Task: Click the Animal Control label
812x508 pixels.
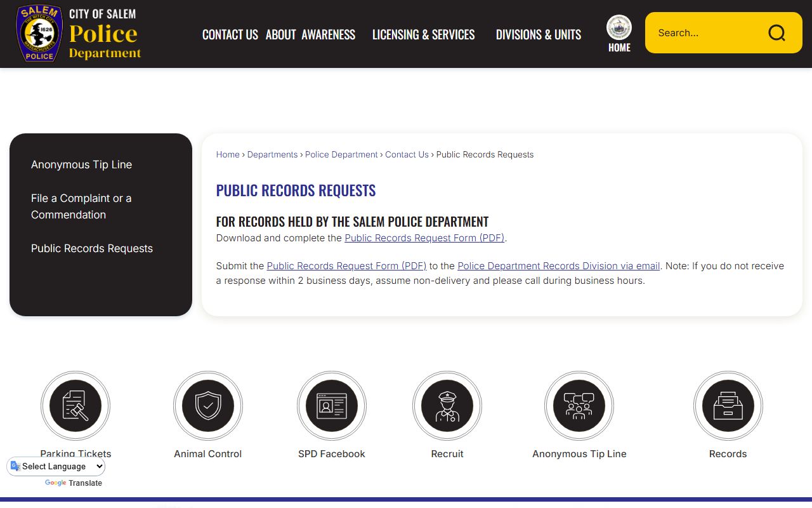Action: coord(208,454)
